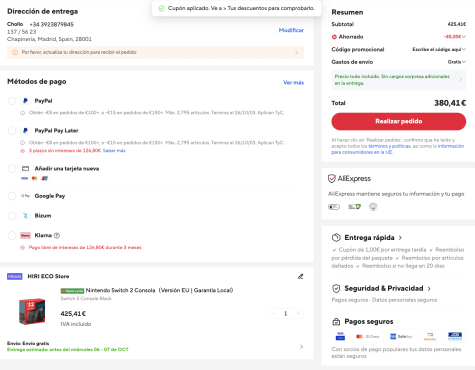Click the Mastercard icon under new card
The height and width of the screenshot is (370, 475).
[x=34, y=178]
